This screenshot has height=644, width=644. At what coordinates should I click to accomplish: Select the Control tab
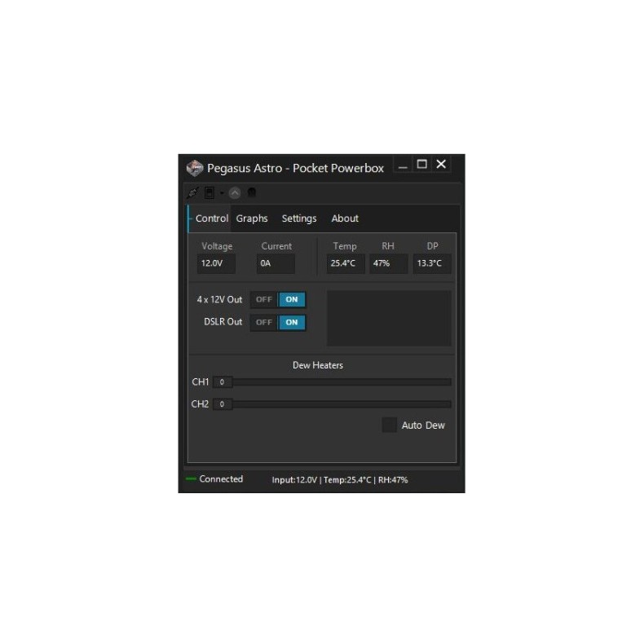tap(211, 218)
